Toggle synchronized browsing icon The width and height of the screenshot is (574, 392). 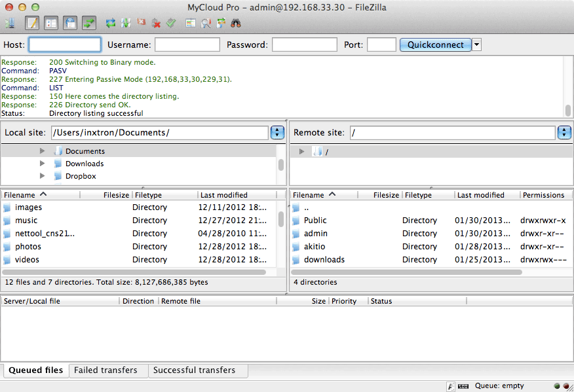(221, 24)
